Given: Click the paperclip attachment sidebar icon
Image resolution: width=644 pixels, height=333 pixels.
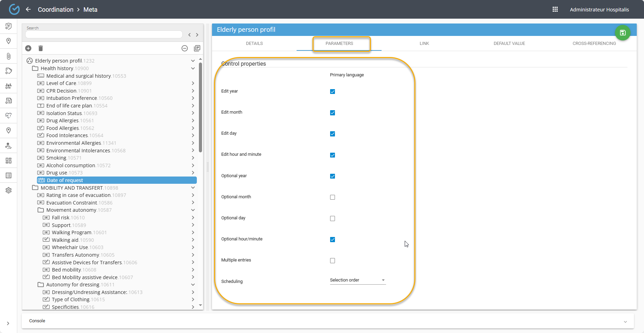Looking at the screenshot, I should [x=9, y=56].
